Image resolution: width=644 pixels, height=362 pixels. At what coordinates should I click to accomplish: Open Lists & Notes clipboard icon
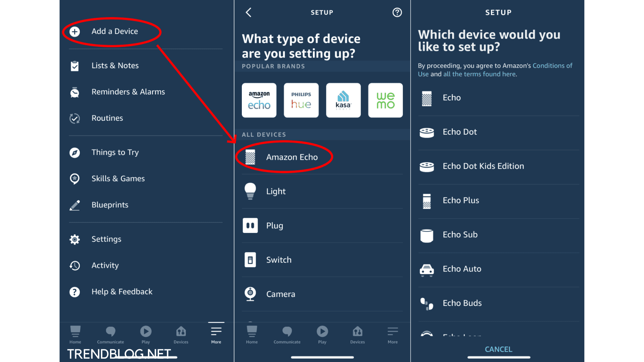click(74, 66)
